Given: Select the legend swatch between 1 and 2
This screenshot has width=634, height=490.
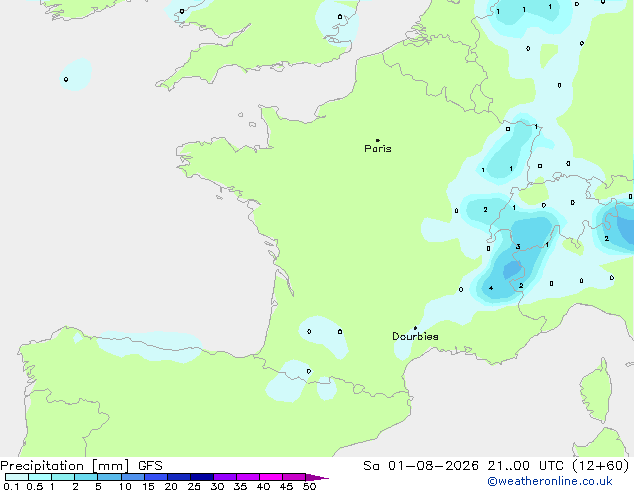Looking at the screenshot, I should (x=63, y=477).
